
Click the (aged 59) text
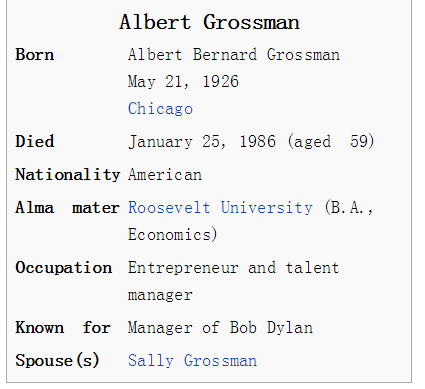click(331, 142)
